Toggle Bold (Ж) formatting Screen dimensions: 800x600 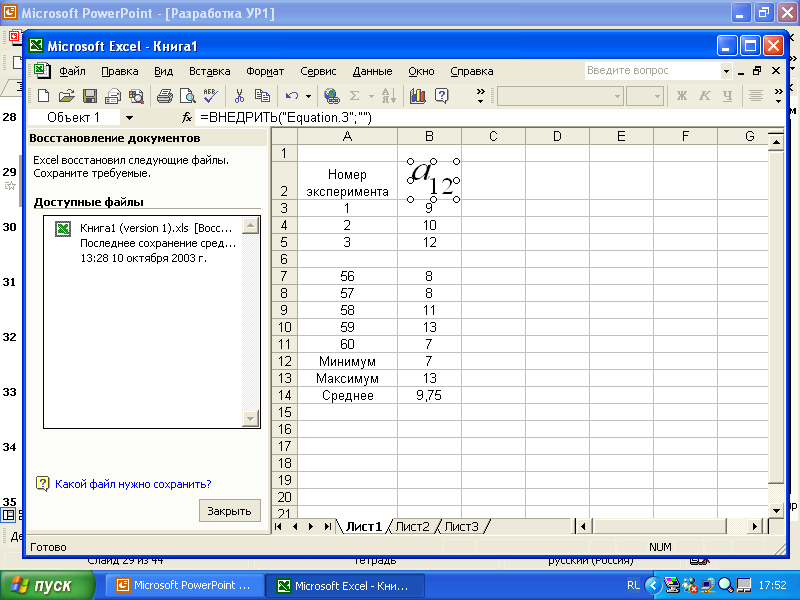[x=682, y=96]
